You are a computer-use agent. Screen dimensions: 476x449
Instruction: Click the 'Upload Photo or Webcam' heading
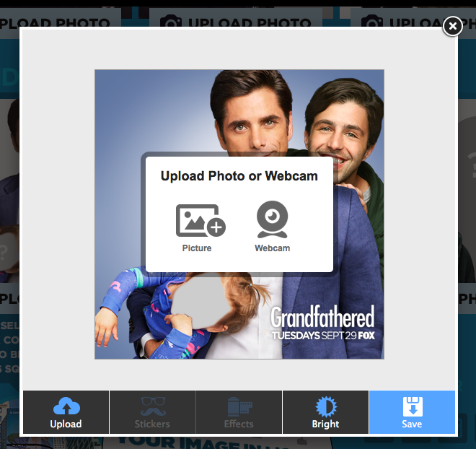[239, 176]
